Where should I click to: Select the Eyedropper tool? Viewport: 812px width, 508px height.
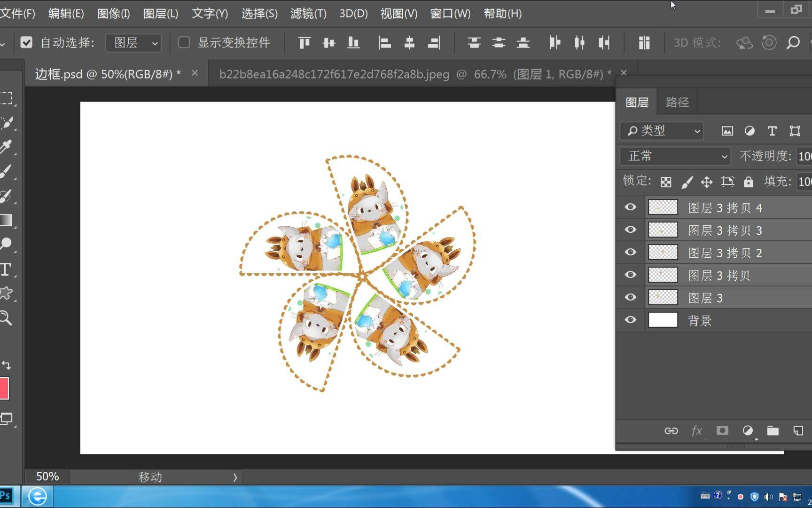[x=6, y=147]
